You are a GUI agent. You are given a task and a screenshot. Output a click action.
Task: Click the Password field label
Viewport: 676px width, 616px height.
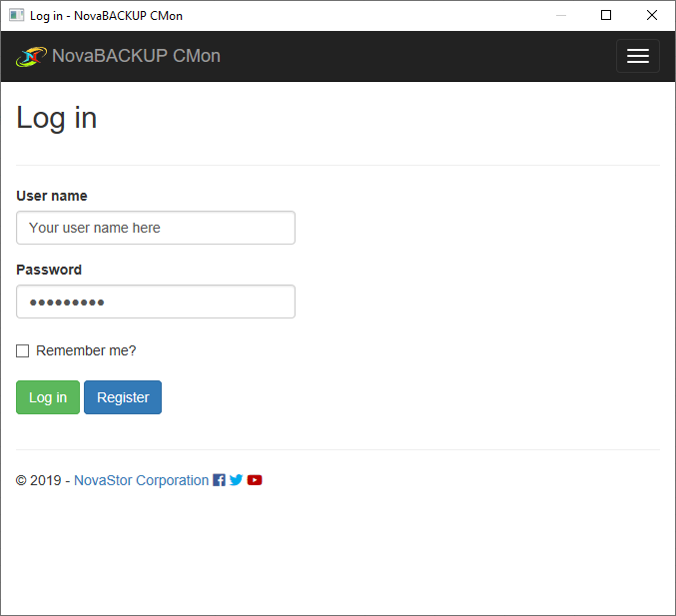49,270
